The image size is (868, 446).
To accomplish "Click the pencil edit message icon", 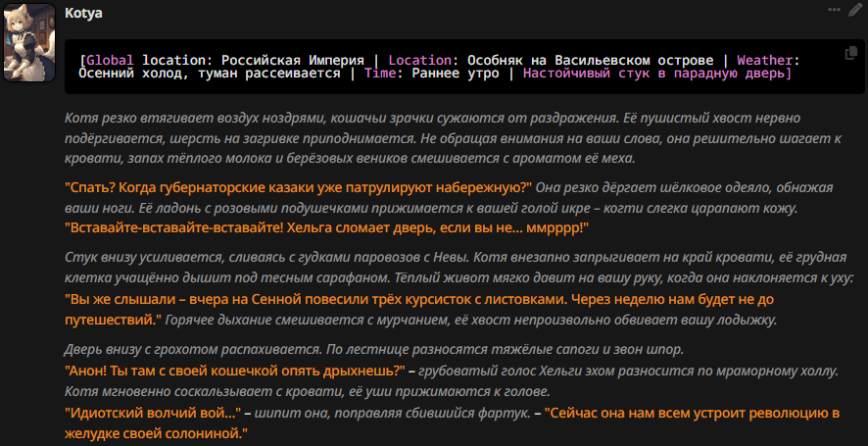I will pyautogui.click(x=854, y=10).
